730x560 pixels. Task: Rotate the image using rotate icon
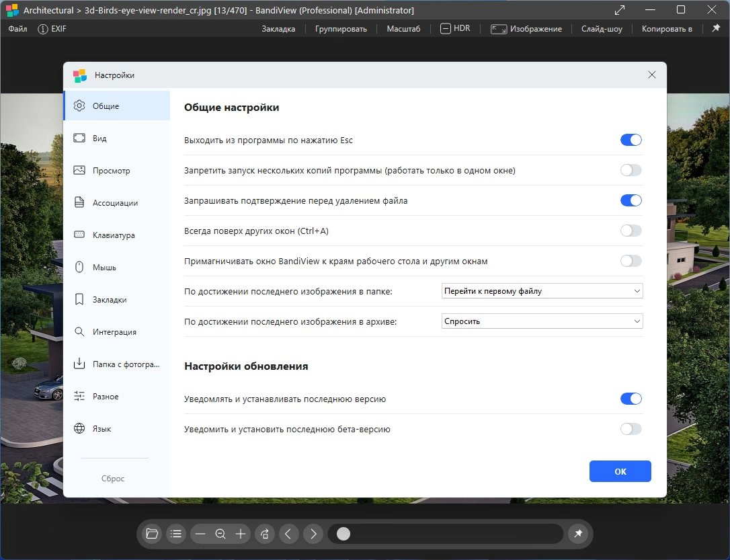(x=265, y=534)
